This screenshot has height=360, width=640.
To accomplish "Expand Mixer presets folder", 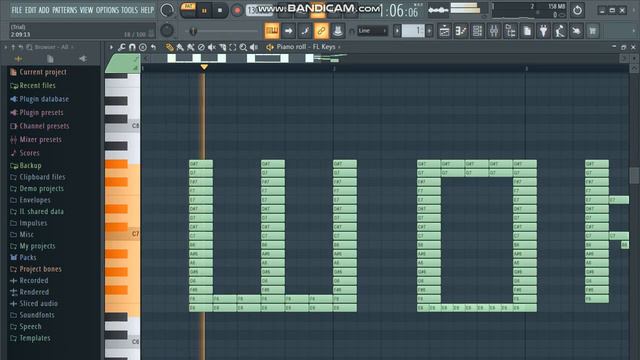I will 36,139.
